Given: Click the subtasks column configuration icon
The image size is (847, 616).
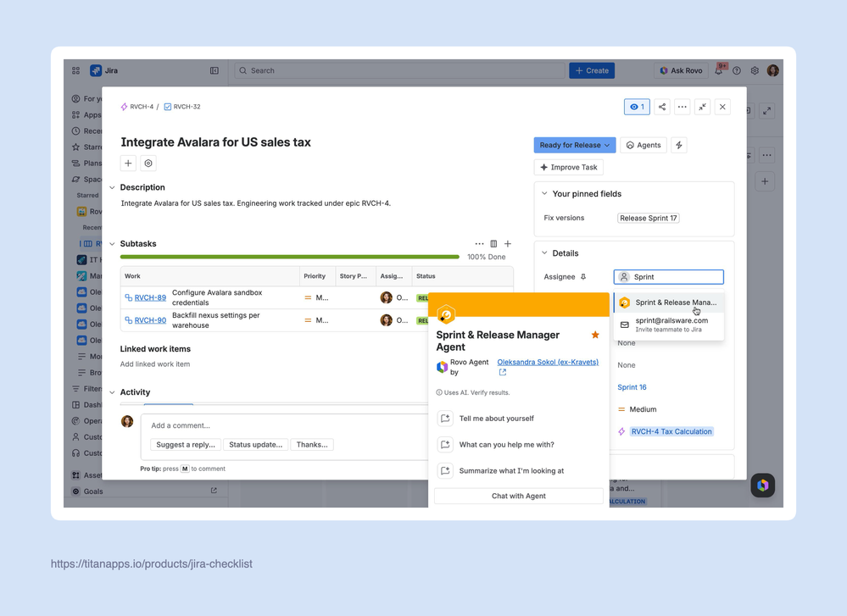Looking at the screenshot, I should [x=493, y=244].
